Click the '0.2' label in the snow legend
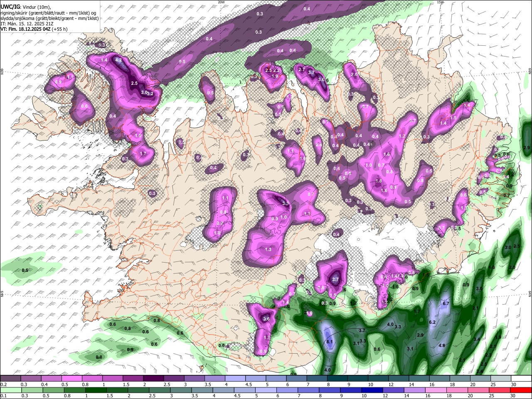Image resolution: width=532 pixels, height=399 pixels. [x=3, y=384]
